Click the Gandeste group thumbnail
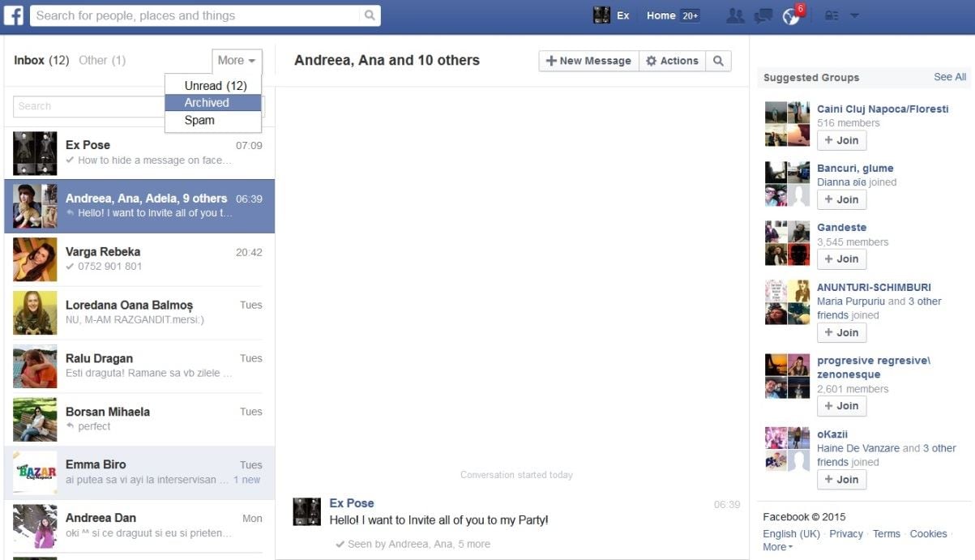The width and height of the screenshot is (975, 560). pos(788,243)
